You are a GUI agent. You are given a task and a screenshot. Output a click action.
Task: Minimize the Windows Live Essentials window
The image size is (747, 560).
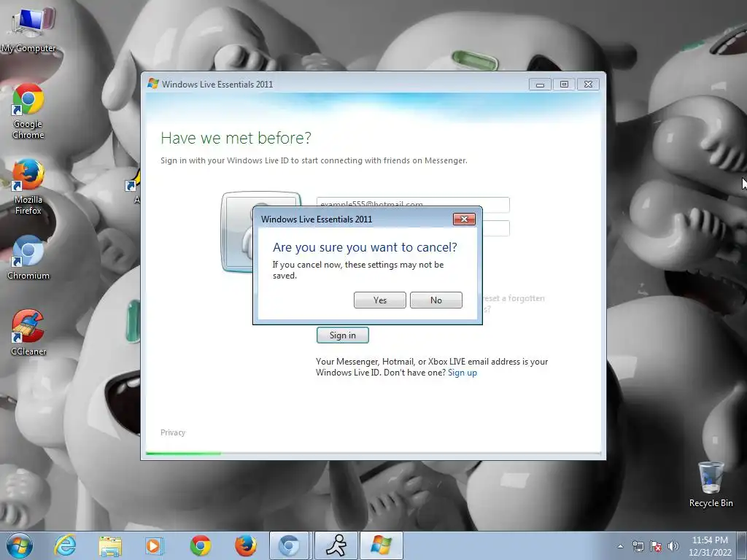click(540, 85)
